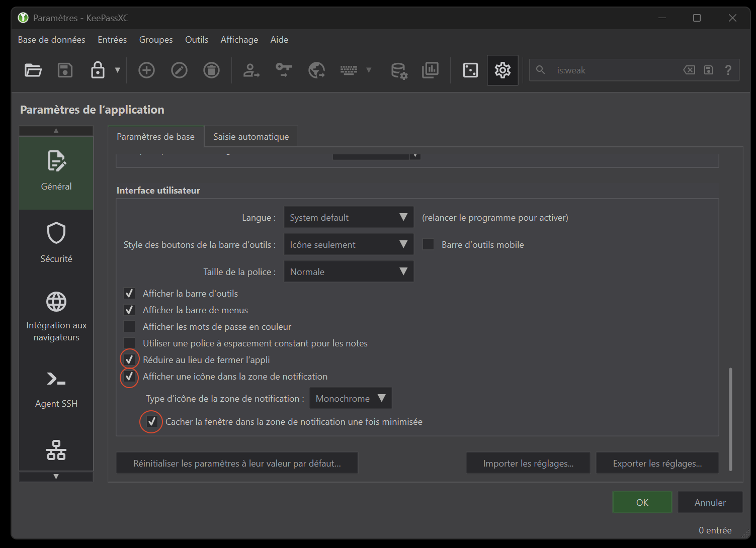The height and width of the screenshot is (548, 756).
Task: Open the Groupes menu
Action: 156,40
